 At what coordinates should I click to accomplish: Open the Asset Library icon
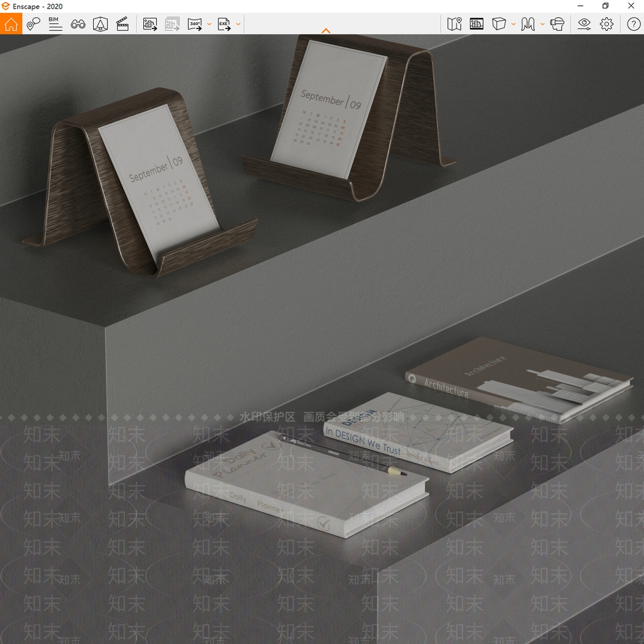[477, 24]
